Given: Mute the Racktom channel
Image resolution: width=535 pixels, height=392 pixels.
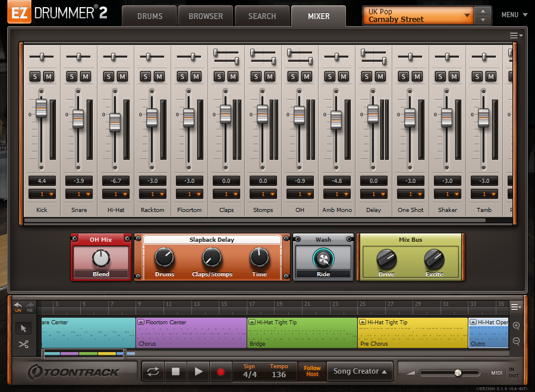Looking at the screenshot, I should pos(159,77).
